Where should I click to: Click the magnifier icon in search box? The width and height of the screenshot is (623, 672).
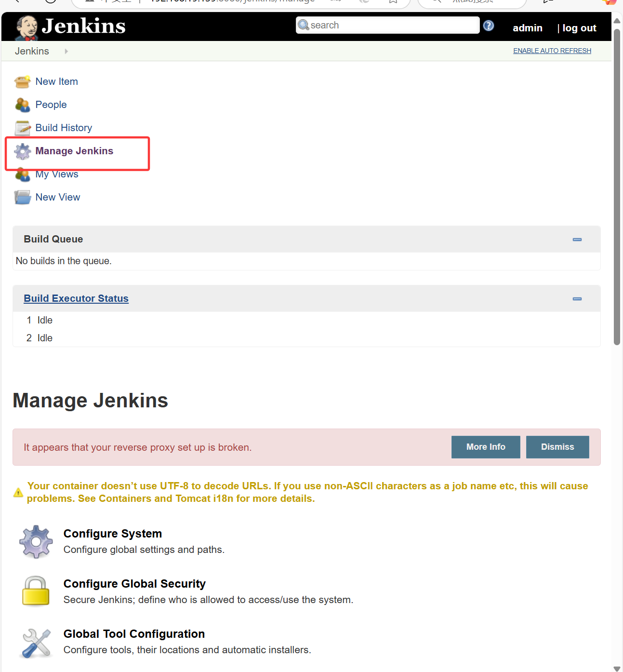click(x=304, y=25)
